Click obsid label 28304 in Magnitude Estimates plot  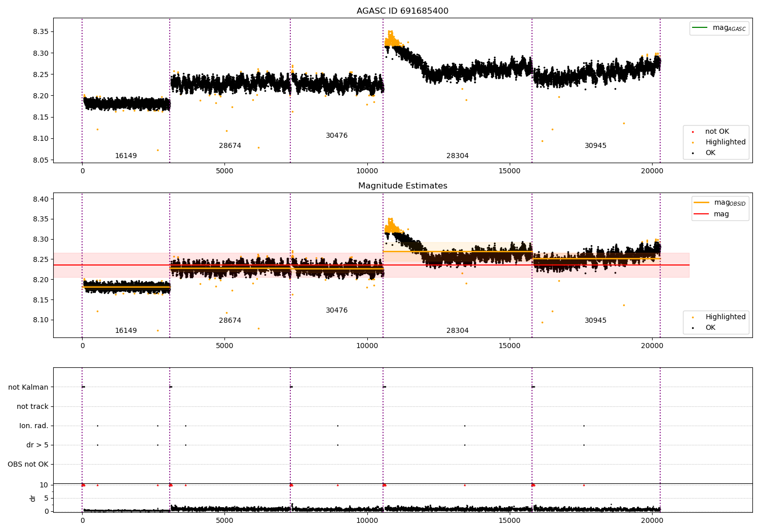[458, 331]
